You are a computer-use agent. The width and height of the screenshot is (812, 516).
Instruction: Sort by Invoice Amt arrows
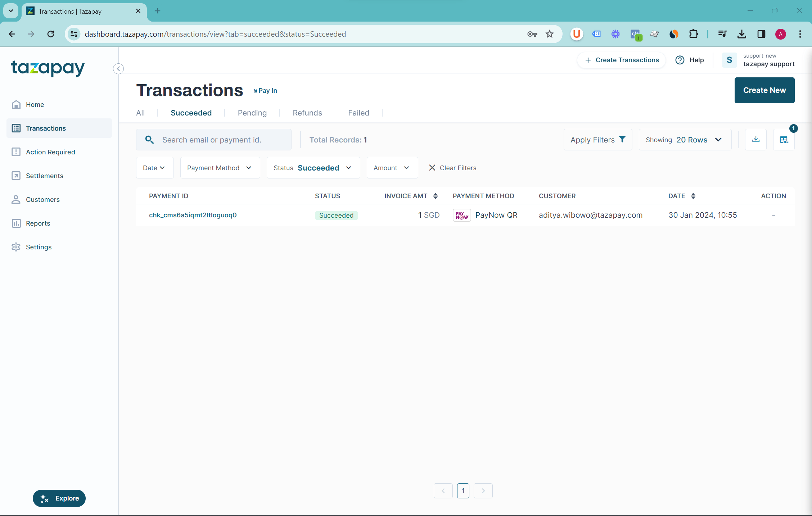click(x=436, y=196)
